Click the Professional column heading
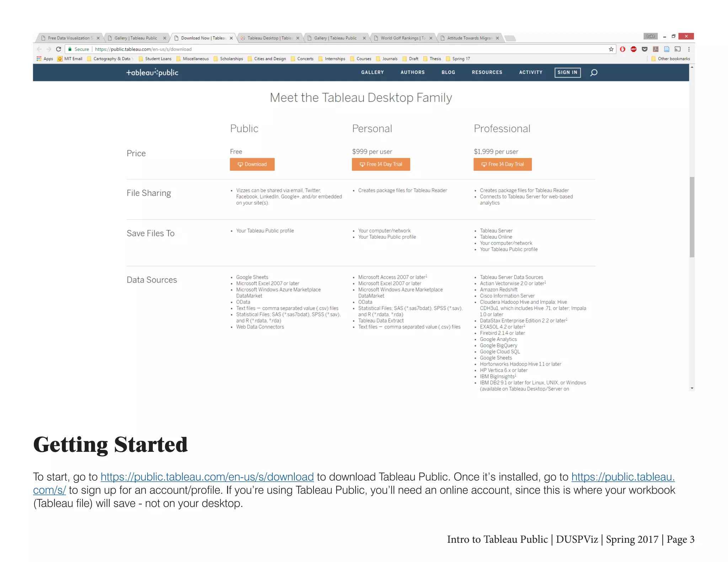The height and width of the screenshot is (562, 728). [502, 129]
